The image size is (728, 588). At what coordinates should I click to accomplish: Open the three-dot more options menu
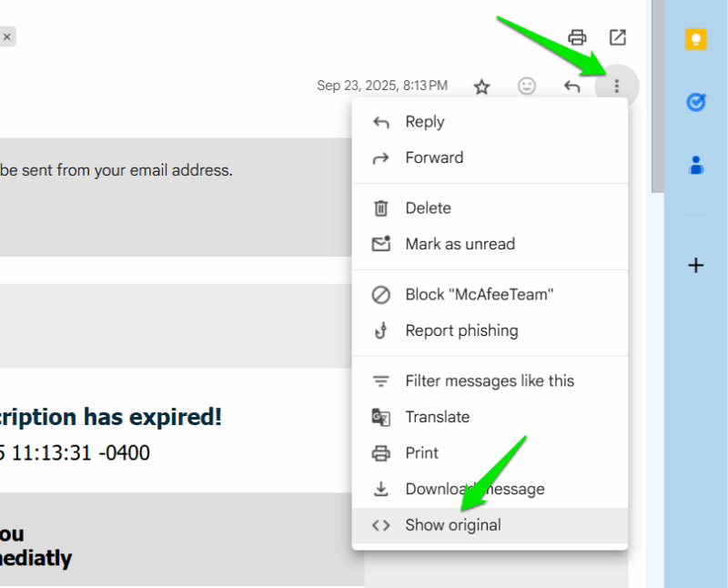point(617,86)
